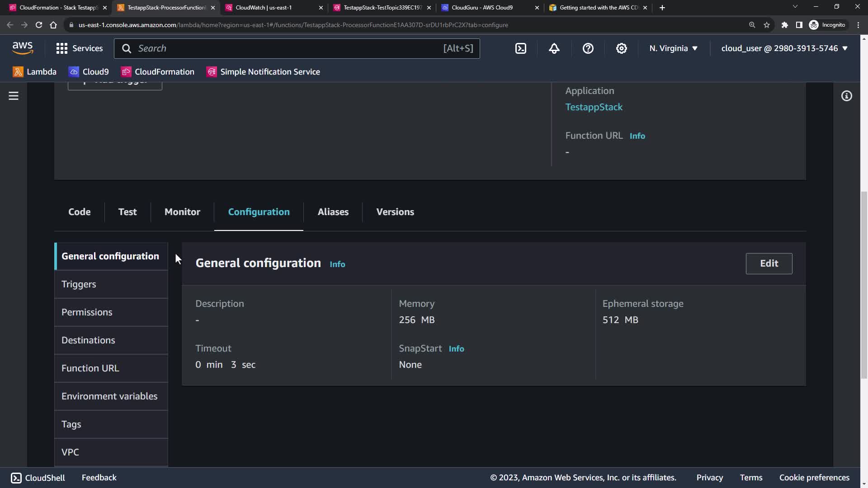
Task: Open the info panel circle icon
Action: tap(846, 96)
